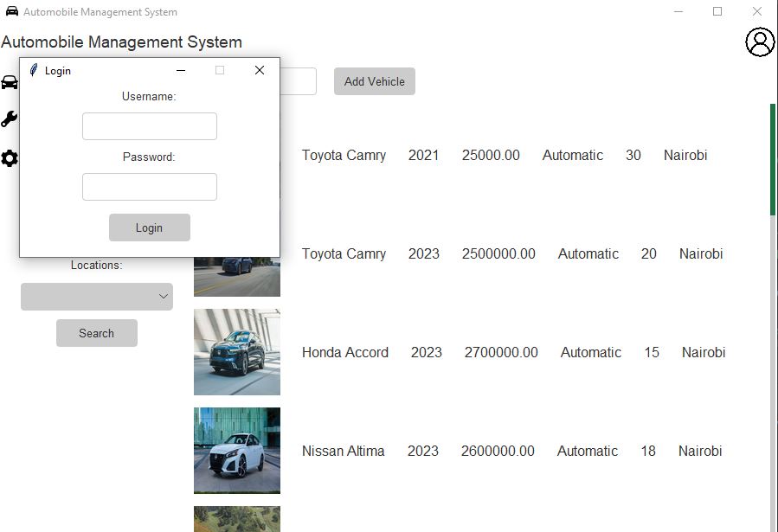Minimize the Automobile Management System window

coord(678,11)
